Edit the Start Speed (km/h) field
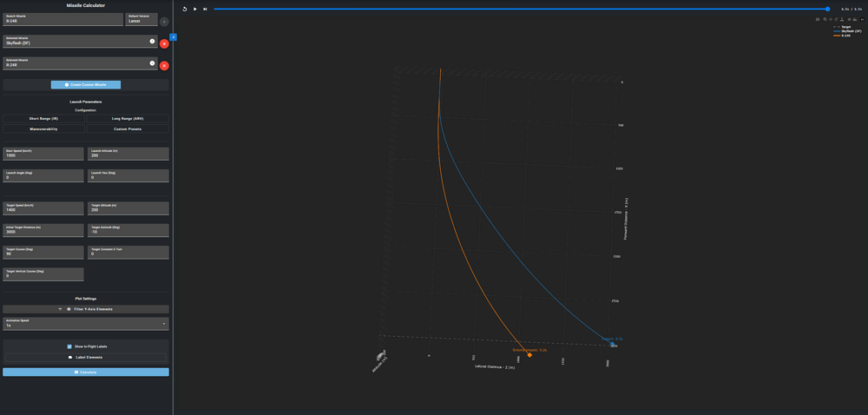 (x=43, y=154)
